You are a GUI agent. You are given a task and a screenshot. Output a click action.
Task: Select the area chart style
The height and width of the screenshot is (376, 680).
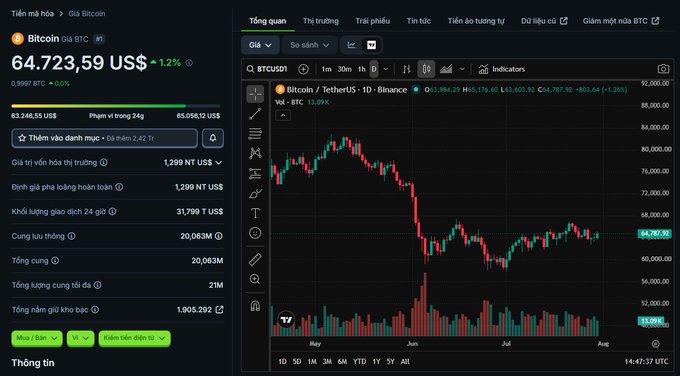point(446,69)
